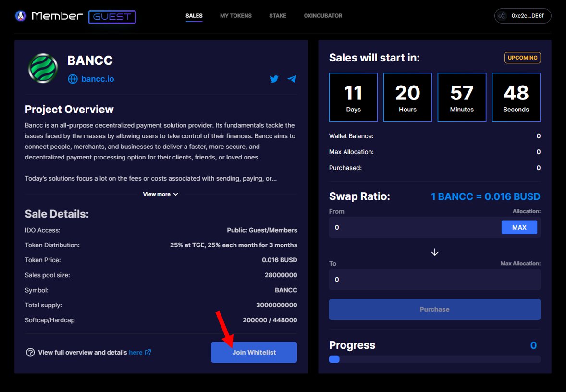Visit the bancc.io website link
566x392 pixels.
tap(98, 79)
